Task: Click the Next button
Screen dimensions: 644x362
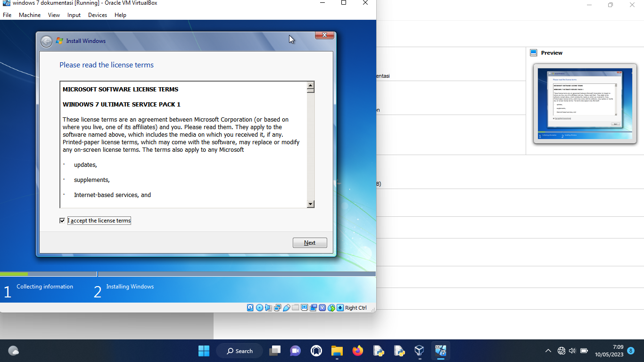Action: click(310, 243)
